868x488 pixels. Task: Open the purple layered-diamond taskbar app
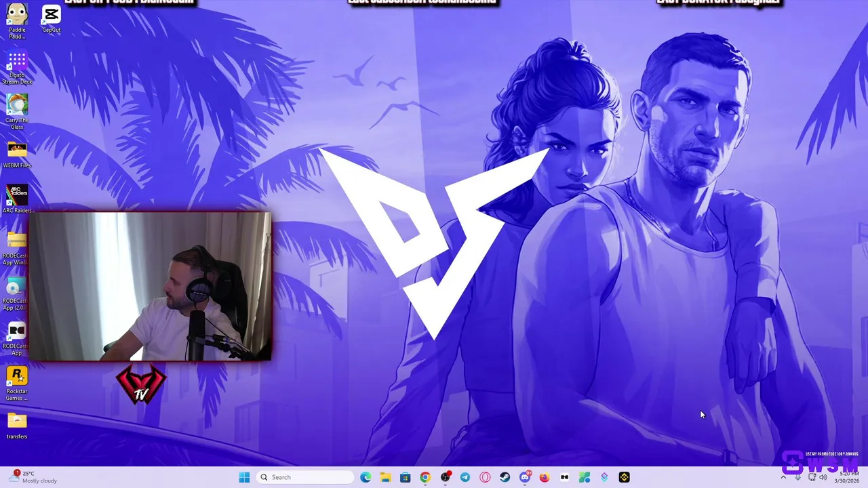click(x=604, y=477)
